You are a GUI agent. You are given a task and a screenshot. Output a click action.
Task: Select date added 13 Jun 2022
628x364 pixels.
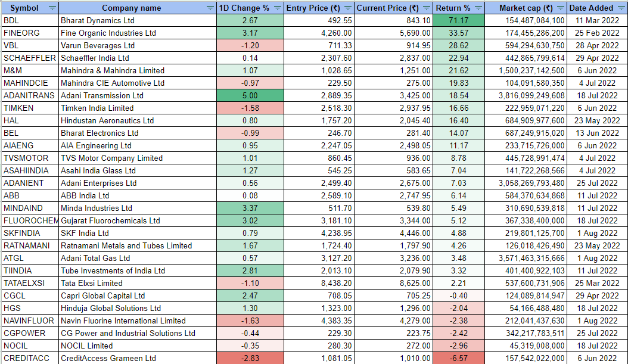[x=597, y=133]
